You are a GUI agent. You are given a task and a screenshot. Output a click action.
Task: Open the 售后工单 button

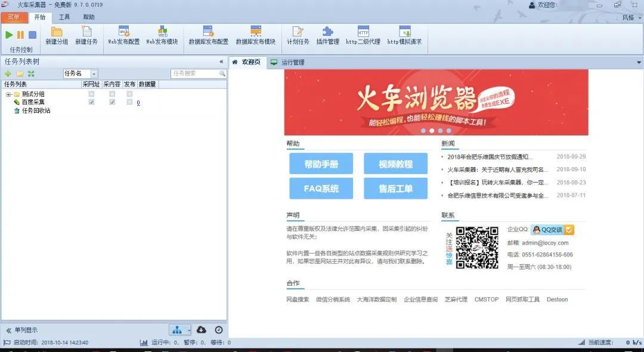coord(395,189)
